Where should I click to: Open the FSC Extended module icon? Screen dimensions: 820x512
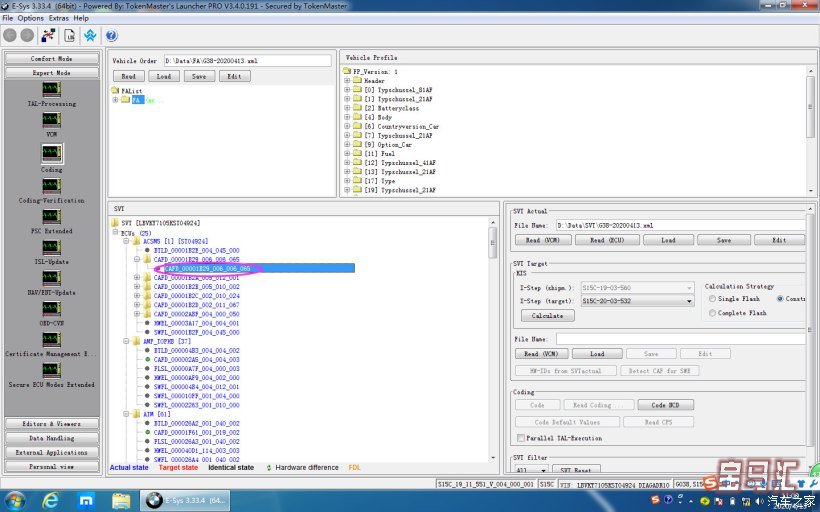51,217
